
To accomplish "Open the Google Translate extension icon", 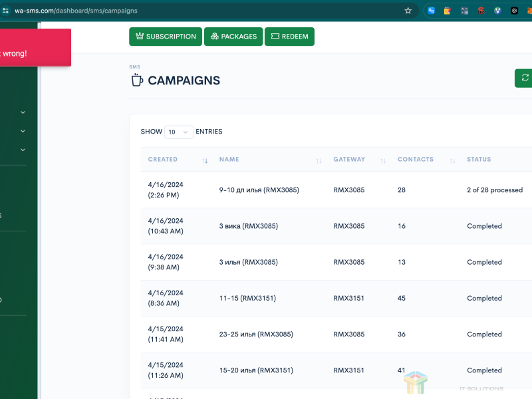I will coord(431,11).
